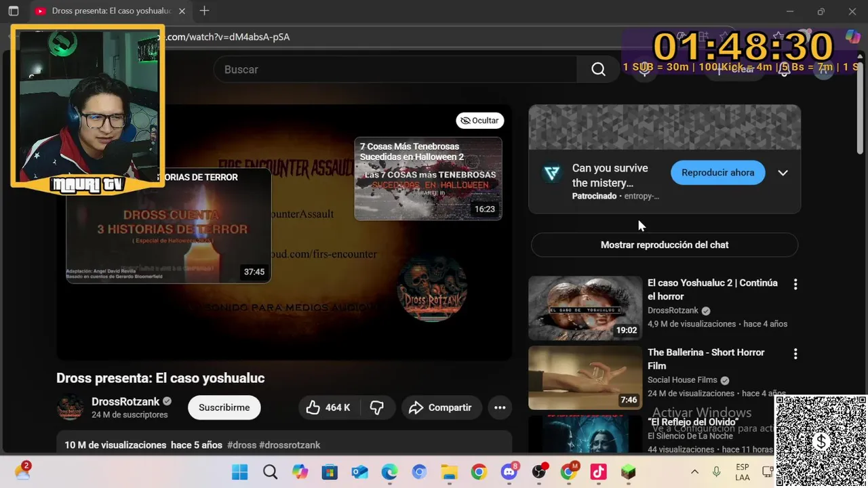This screenshot has height=488, width=868.
Task: Focus the Buscar search field
Action: click(395, 69)
